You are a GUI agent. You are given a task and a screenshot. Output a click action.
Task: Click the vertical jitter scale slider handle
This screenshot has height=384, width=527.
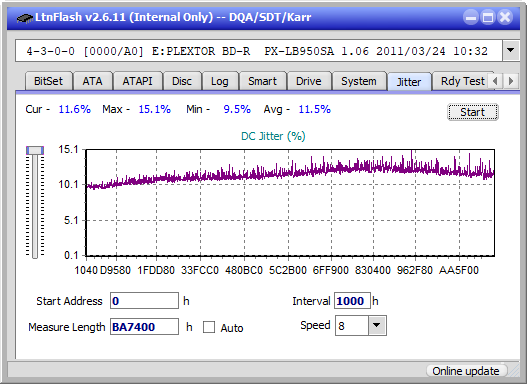pyautogui.click(x=35, y=150)
